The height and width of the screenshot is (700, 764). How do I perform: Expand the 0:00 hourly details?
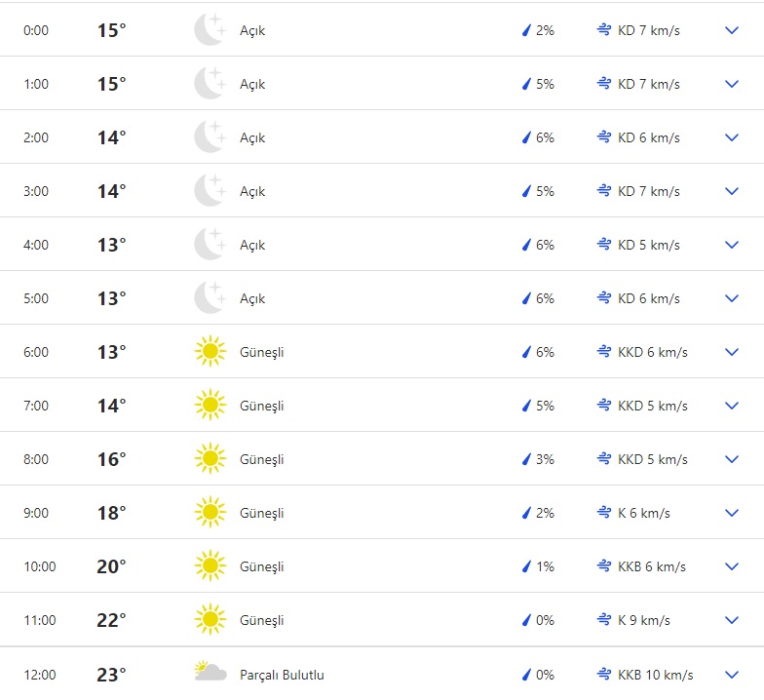pyautogui.click(x=733, y=30)
